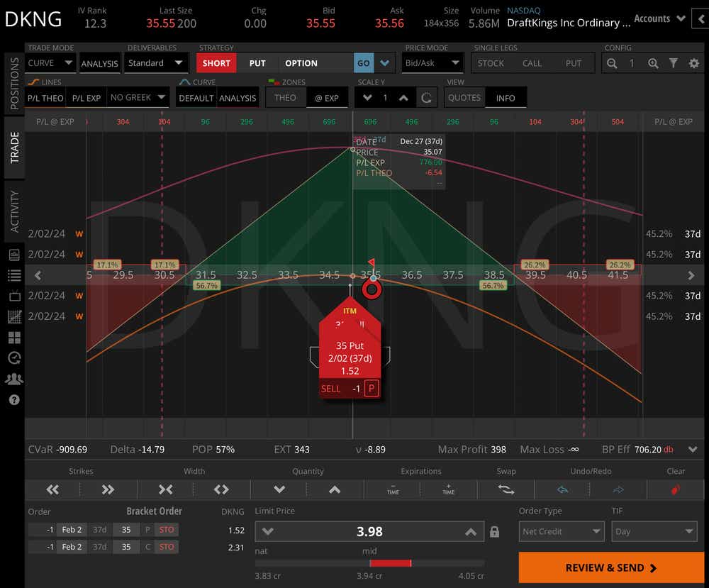Viewport: 709px width, 588px height.
Task: Switch to the TRADE tab
Action: tap(14, 148)
